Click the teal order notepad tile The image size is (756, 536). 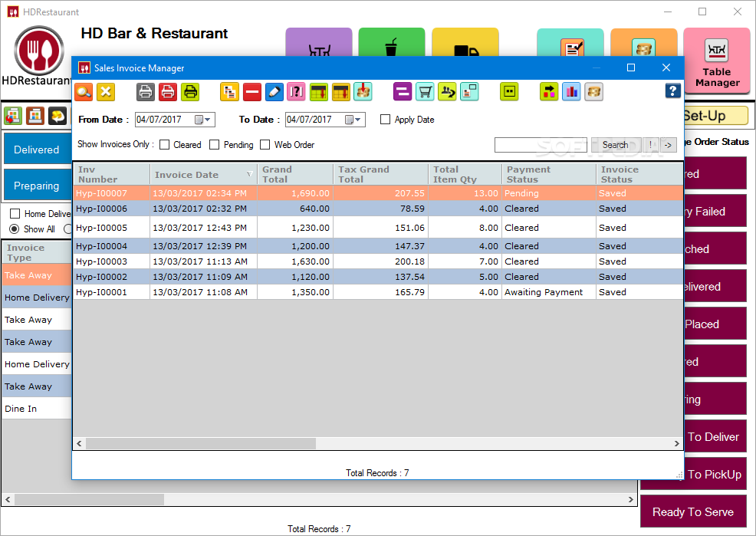(570, 42)
